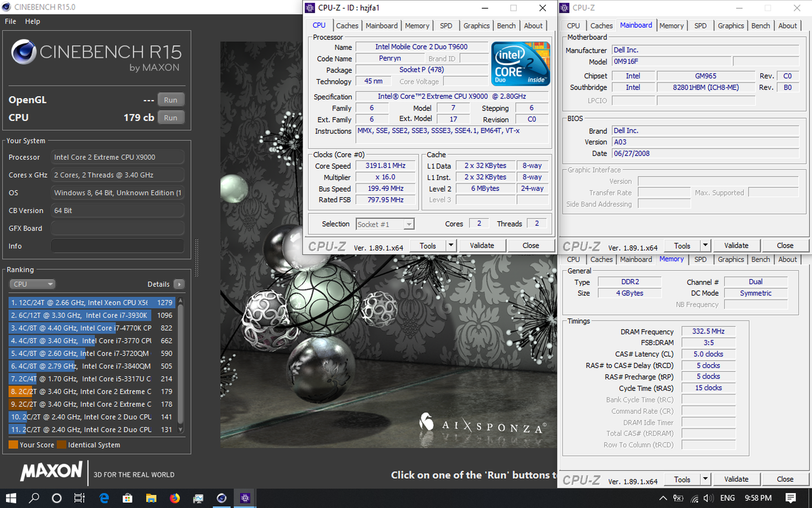Open clock showing 9:58 PM
This screenshot has width=812, height=508.
click(757, 498)
